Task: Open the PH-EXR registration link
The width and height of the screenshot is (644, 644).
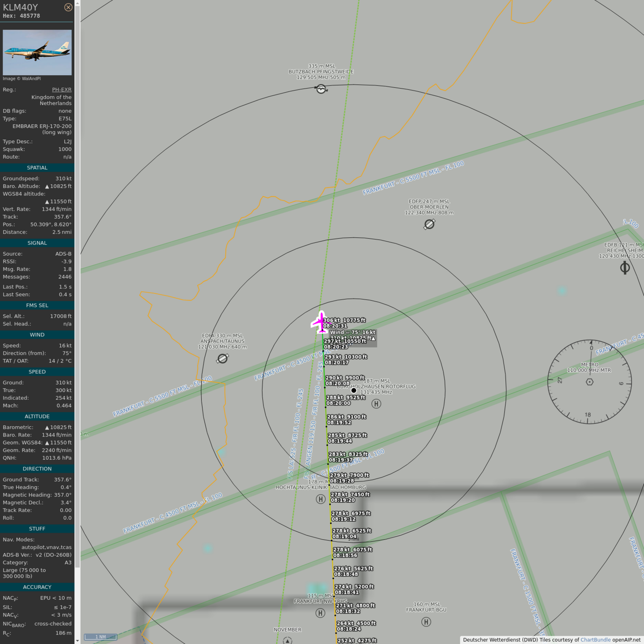Action: (61, 89)
